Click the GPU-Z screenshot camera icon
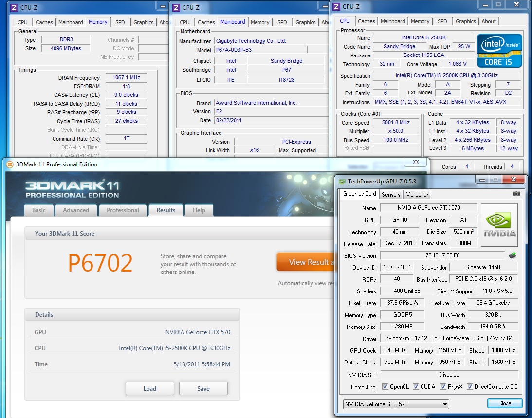The height and width of the screenshot is (418, 532). click(516, 193)
